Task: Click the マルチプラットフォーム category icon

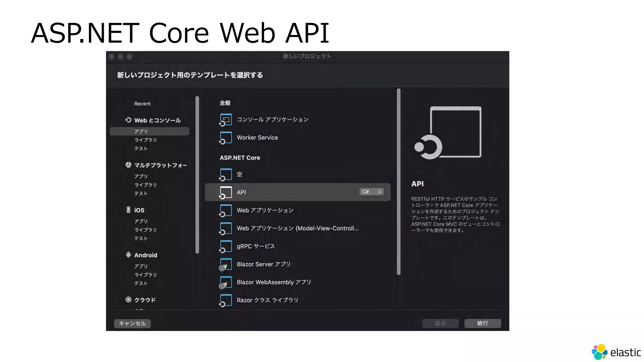Action: [128, 165]
